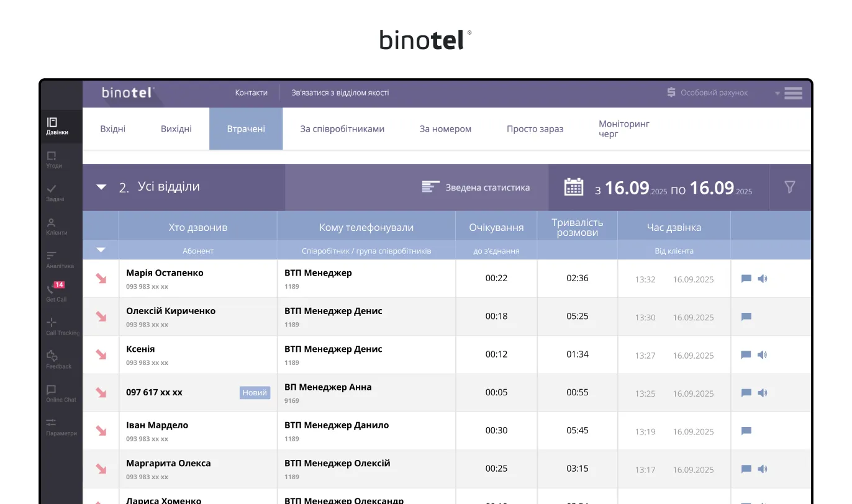This screenshot has width=852, height=504.
Task: Open the Контакти link in header
Action: (252, 92)
